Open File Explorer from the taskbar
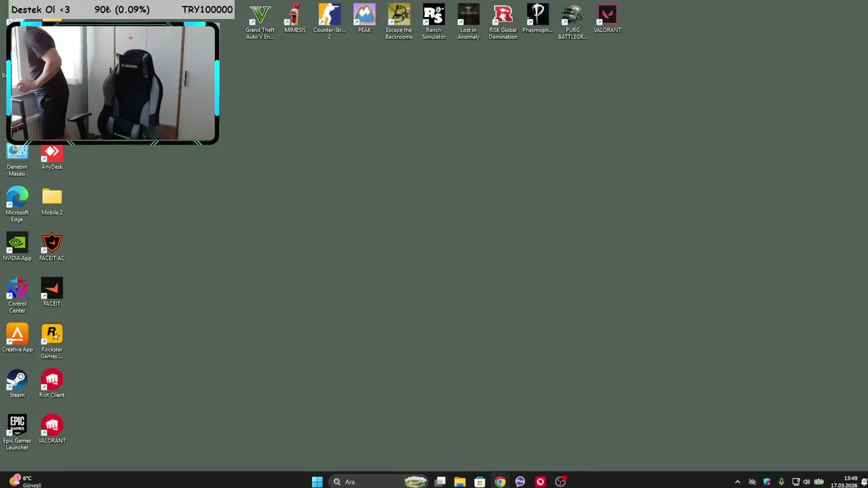 [x=460, y=482]
